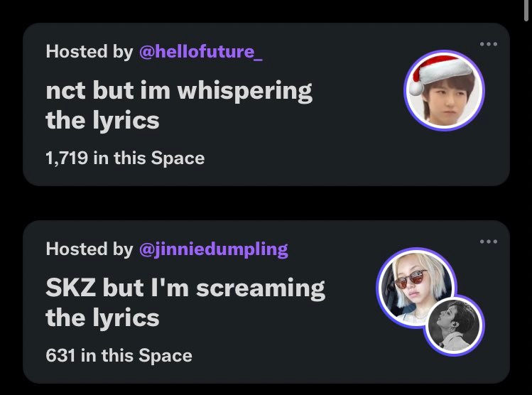
Task: Visit the @hellofuture_ host profile
Action: point(200,52)
